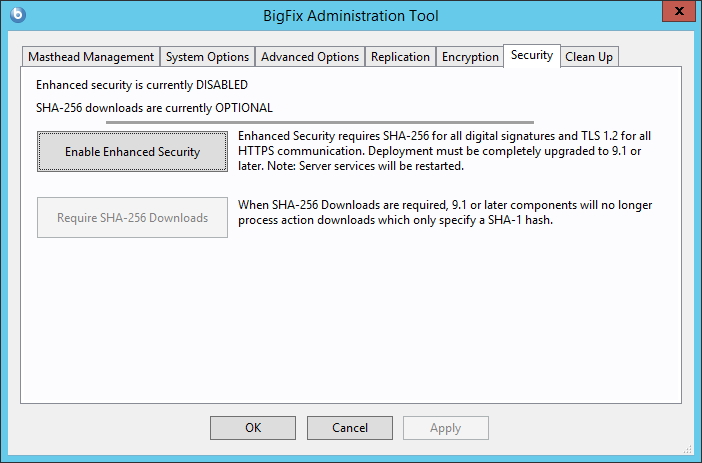Screen dimensions: 702x463
Task: Click the BigFix Administration Tool title text
Action: (351, 15)
